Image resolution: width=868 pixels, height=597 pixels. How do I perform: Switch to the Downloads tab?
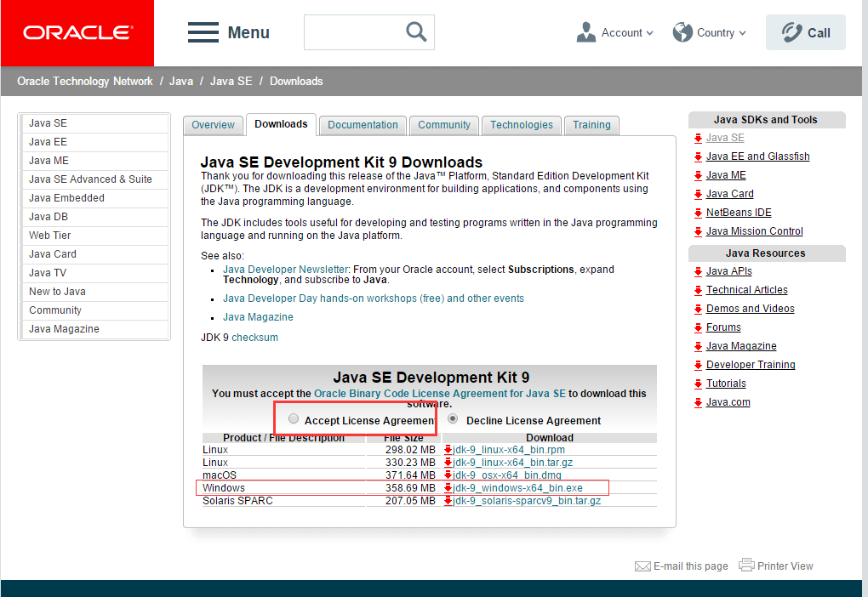[281, 124]
